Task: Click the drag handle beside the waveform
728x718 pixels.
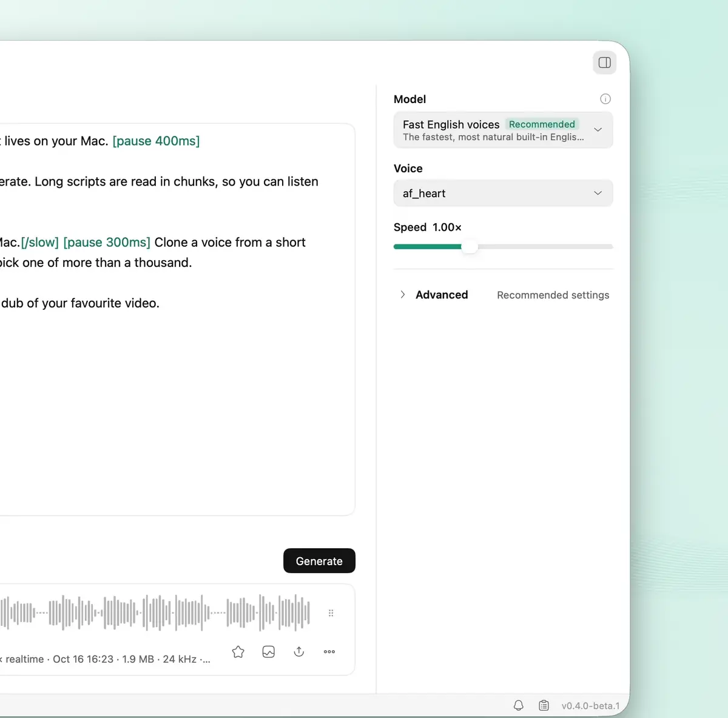Action: coord(331,613)
